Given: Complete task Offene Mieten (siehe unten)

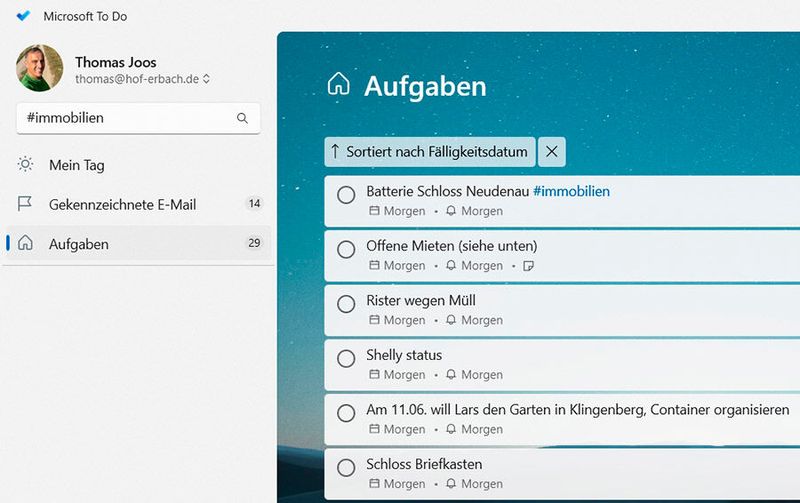Looking at the screenshot, I should pos(346,249).
